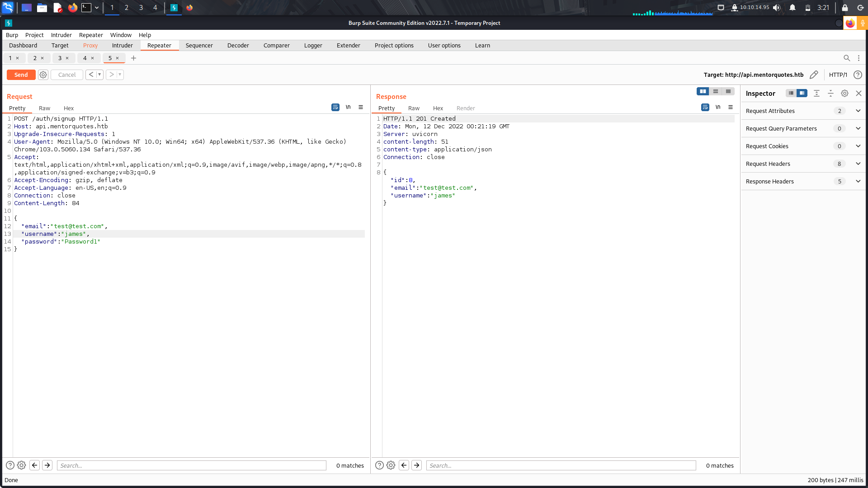
Task: Click the Cancel button
Action: click(66, 75)
